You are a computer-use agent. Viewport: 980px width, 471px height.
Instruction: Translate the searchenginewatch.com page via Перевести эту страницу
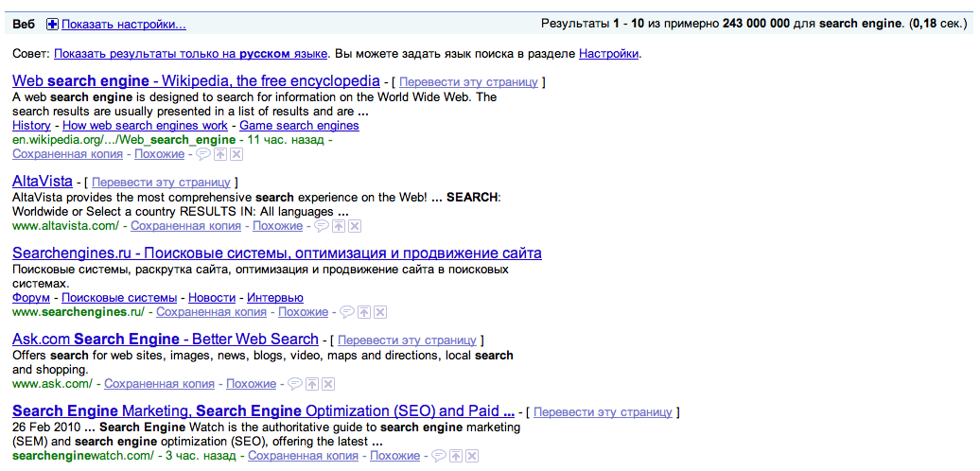pos(604,412)
